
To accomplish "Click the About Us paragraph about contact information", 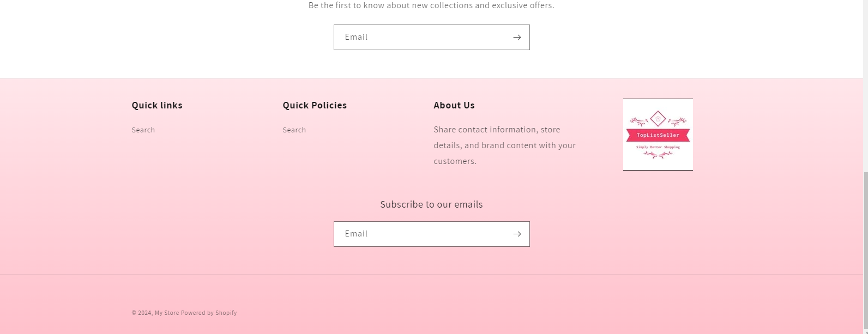I will click(505, 145).
